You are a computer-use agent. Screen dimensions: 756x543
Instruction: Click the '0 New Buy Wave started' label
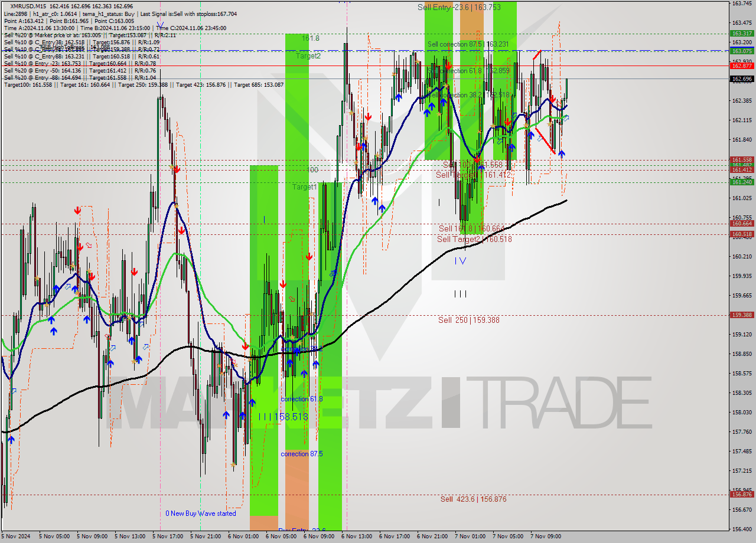pyautogui.click(x=201, y=513)
